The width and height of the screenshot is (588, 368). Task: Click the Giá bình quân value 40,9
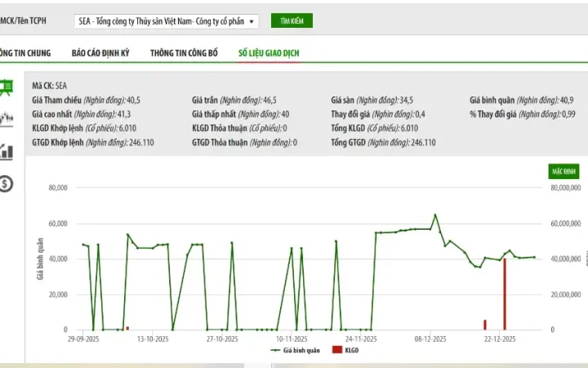pos(567,101)
